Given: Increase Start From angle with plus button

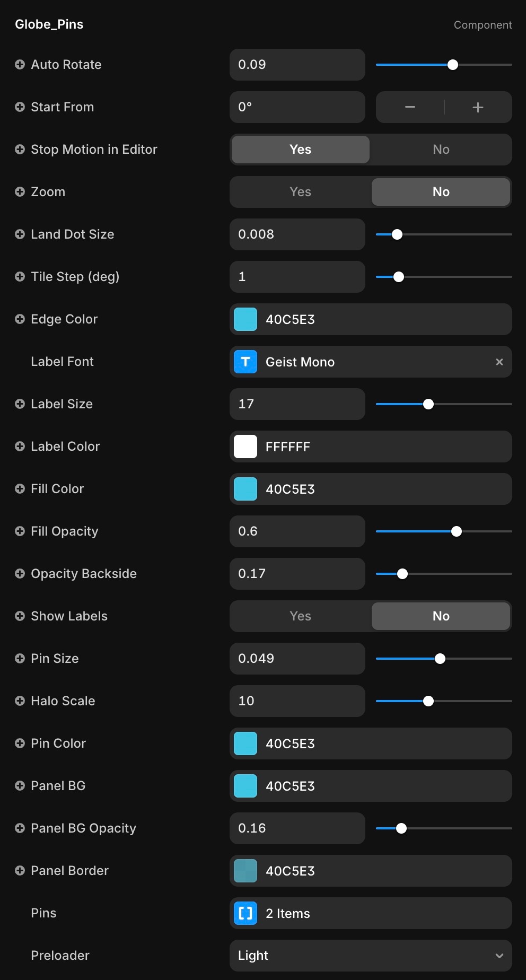Looking at the screenshot, I should click(478, 107).
